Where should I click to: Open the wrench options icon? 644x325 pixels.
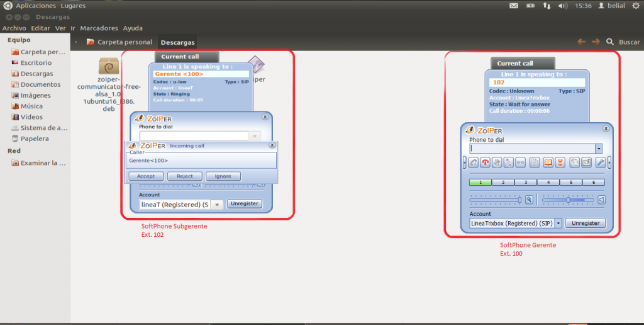coord(601,162)
